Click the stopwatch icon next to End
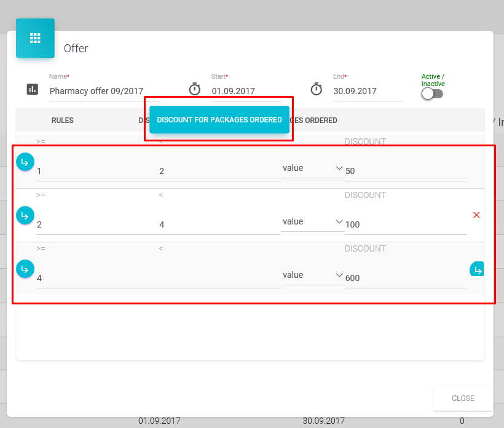 pyautogui.click(x=317, y=89)
